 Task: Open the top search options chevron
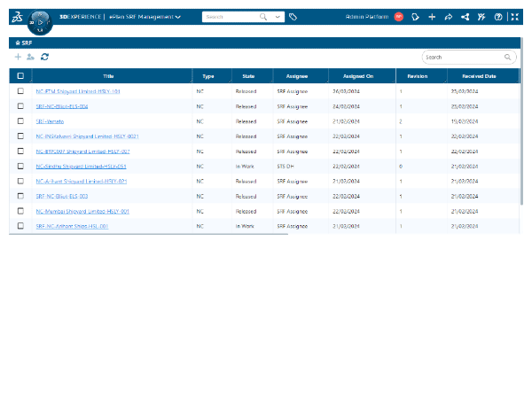point(278,17)
